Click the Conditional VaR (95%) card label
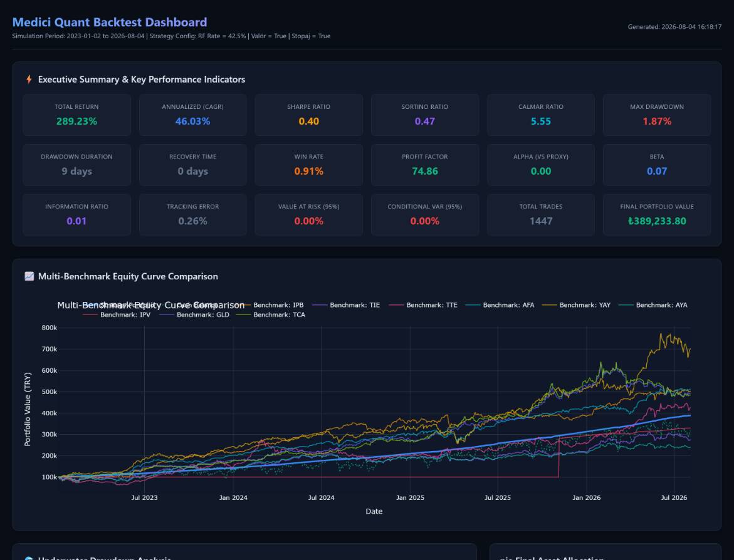Viewport: 734px width, 560px height. pos(425,206)
